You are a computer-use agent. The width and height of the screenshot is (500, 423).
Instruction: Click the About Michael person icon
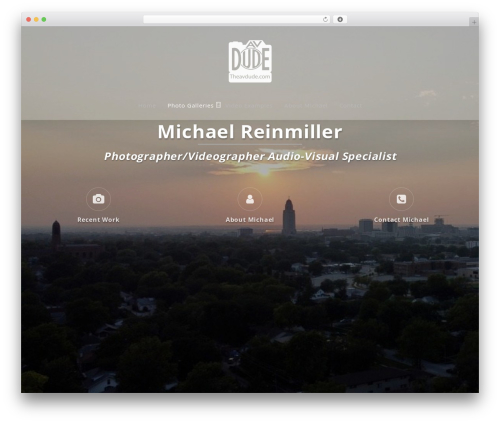pyautogui.click(x=250, y=199)
